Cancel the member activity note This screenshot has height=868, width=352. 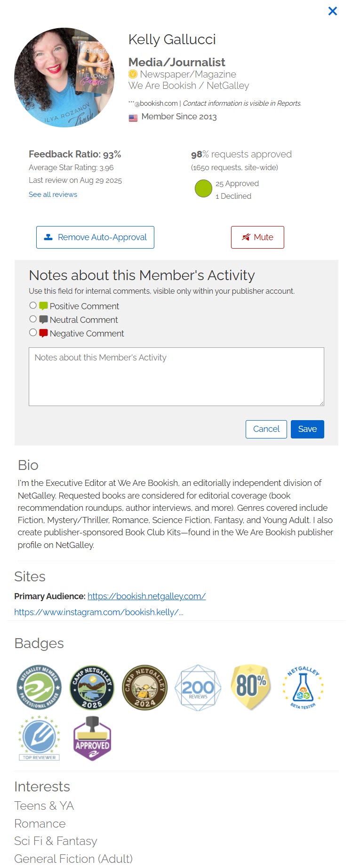pyautogui.click(x=266, y=429)
